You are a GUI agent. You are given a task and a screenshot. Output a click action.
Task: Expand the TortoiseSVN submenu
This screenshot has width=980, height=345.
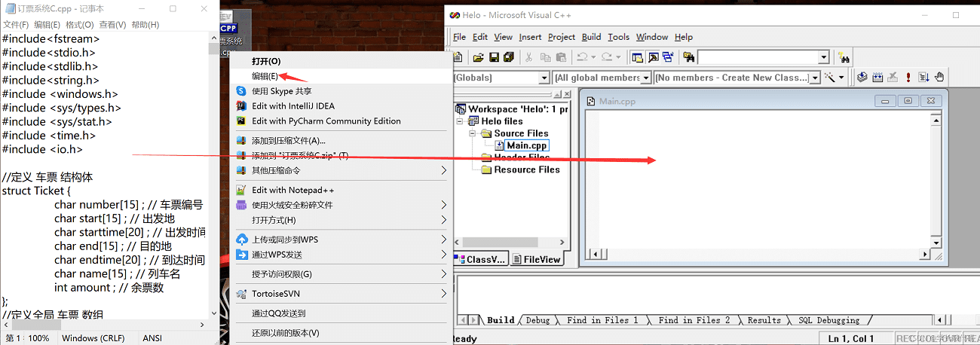click(x=341, y=294)
